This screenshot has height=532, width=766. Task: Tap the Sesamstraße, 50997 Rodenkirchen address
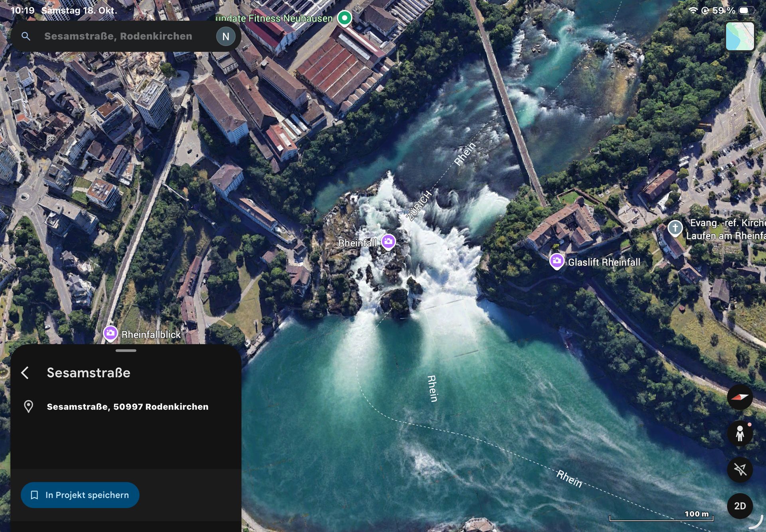[128, 406]
